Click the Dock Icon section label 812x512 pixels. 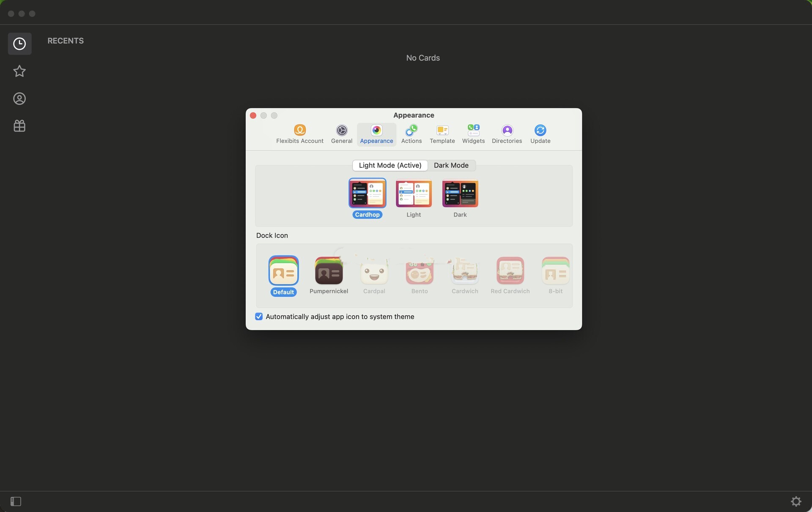click(x=272, y=235)
